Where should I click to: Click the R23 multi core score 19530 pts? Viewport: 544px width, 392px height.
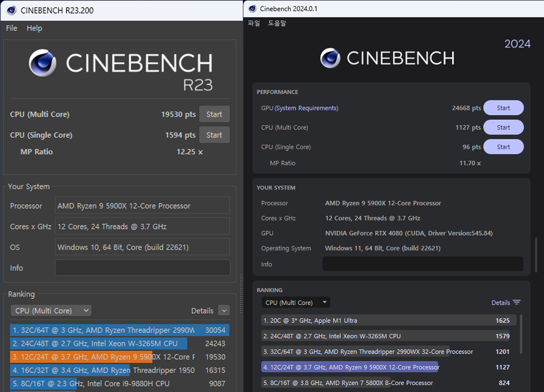178,114
